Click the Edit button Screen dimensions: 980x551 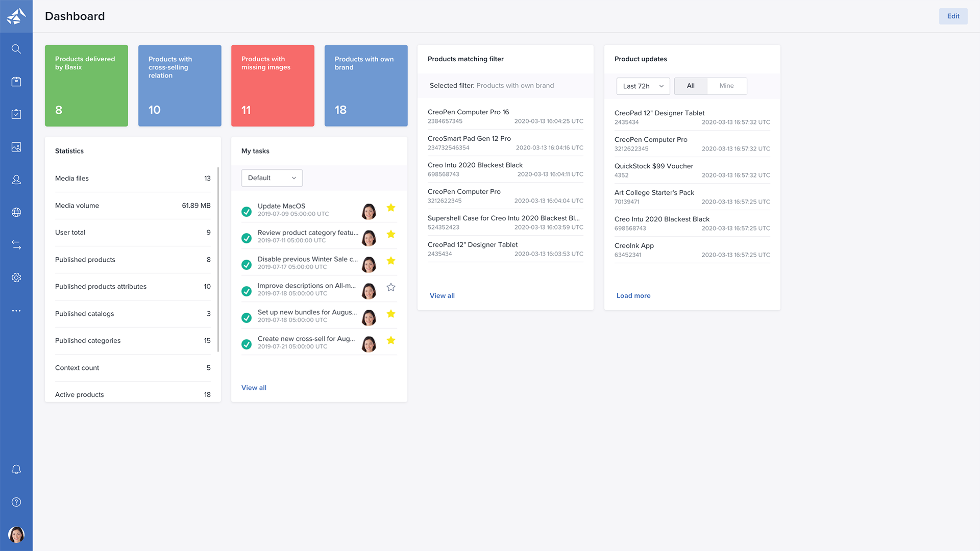953,16
